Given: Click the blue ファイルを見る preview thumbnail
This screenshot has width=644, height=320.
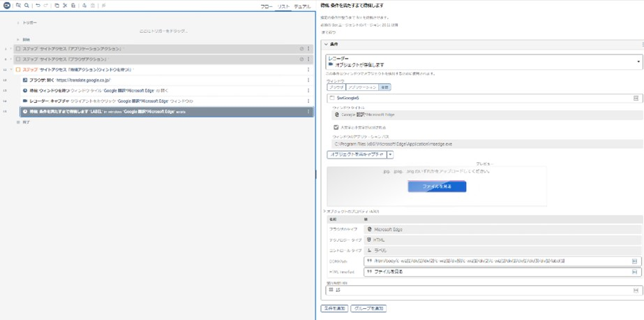Looking at the screenshot, I should point(437,187).
